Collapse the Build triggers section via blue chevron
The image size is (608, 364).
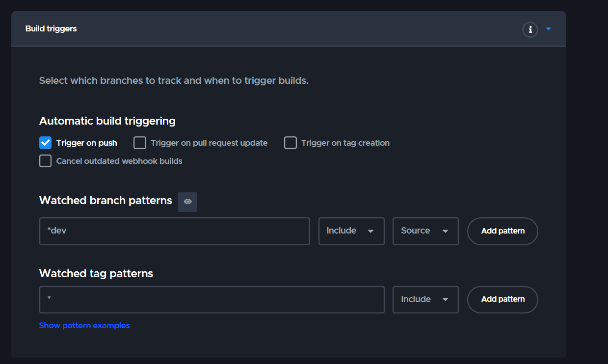pos(548,29)
